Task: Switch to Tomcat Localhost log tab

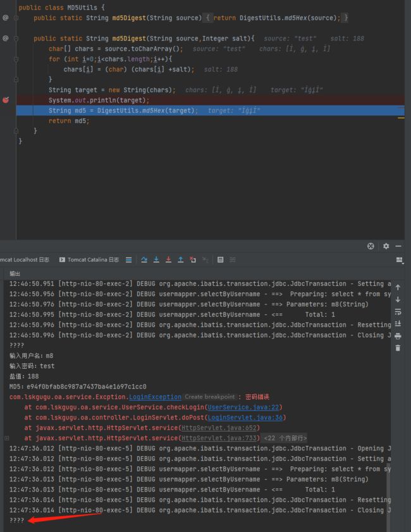Action: pyautogui.click(x=25, y=259)
